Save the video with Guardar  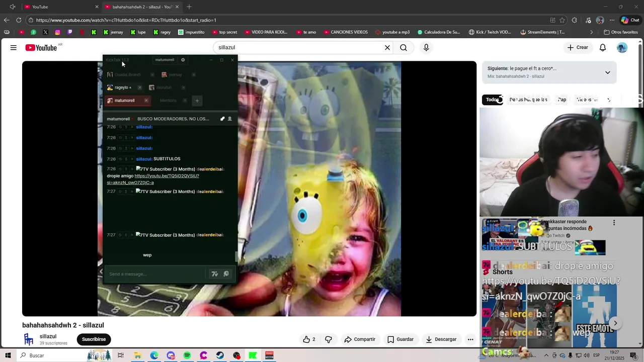click(x=400, y=339)
